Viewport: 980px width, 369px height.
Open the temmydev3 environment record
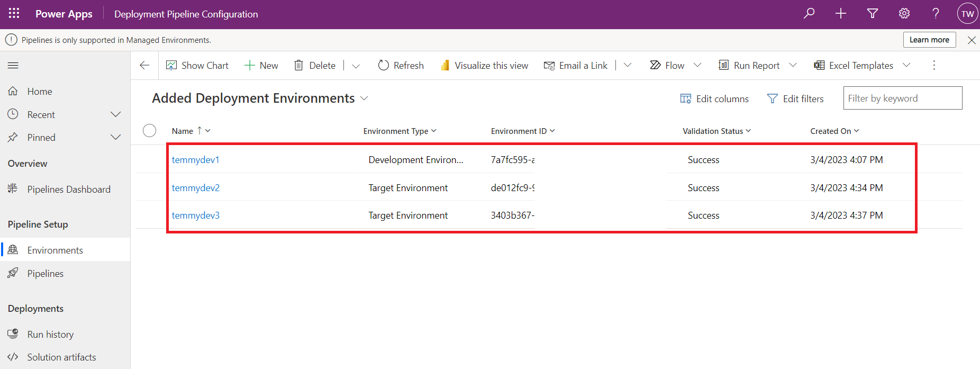(x=195, y=215)
